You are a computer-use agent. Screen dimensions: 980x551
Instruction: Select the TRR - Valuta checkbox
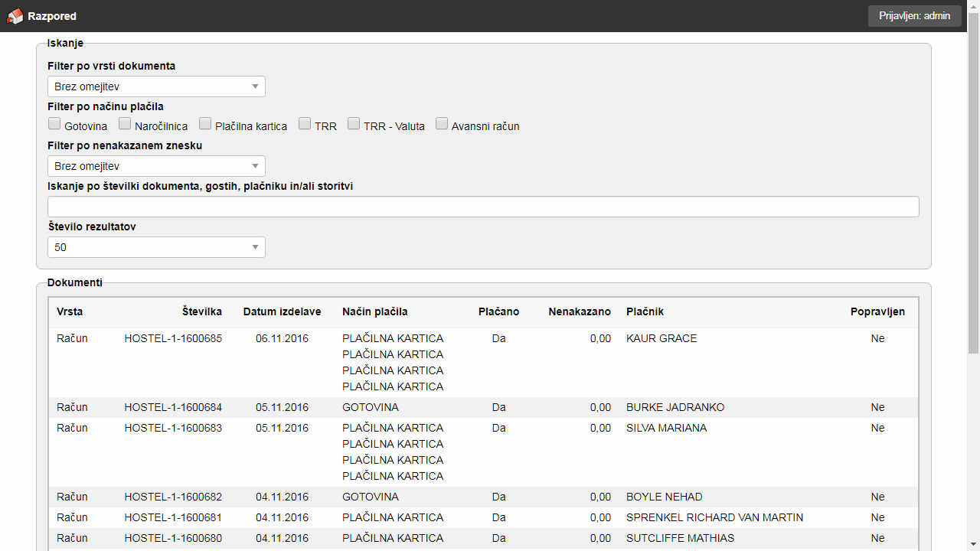click(354, 124)
